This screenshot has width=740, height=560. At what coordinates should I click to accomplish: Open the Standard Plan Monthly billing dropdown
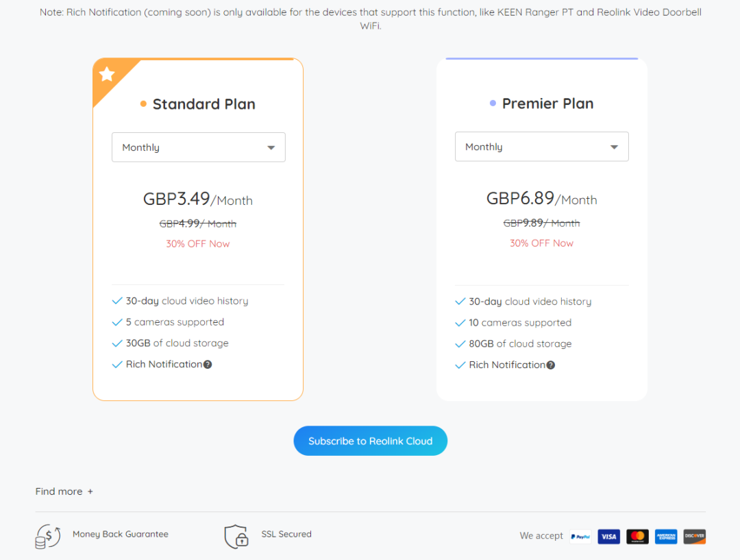click(199, 147)
